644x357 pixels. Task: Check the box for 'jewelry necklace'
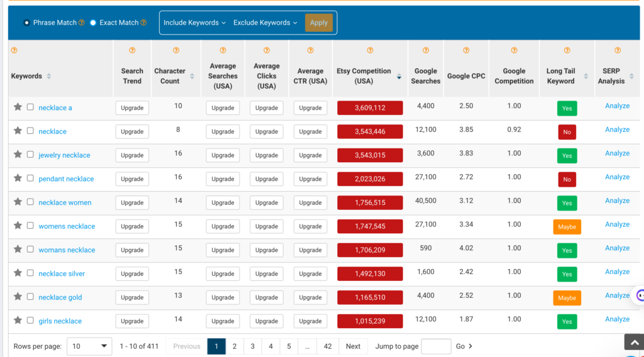[30, 155]
